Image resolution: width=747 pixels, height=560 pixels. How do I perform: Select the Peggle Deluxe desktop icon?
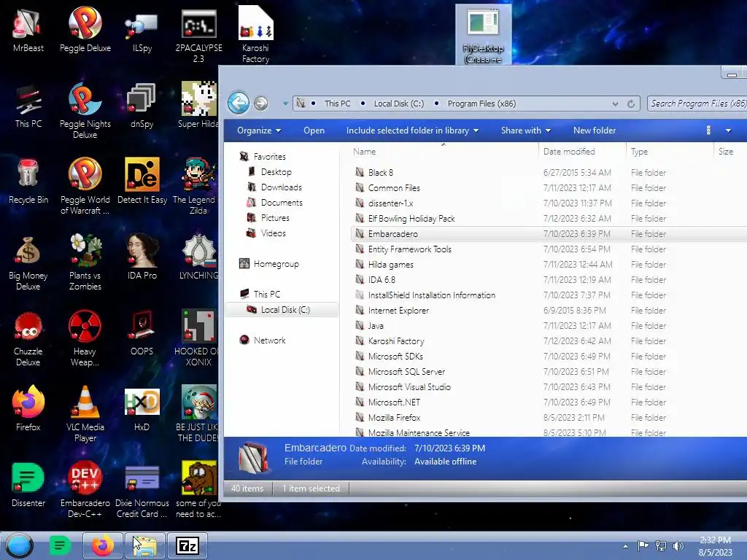point(85,31)
